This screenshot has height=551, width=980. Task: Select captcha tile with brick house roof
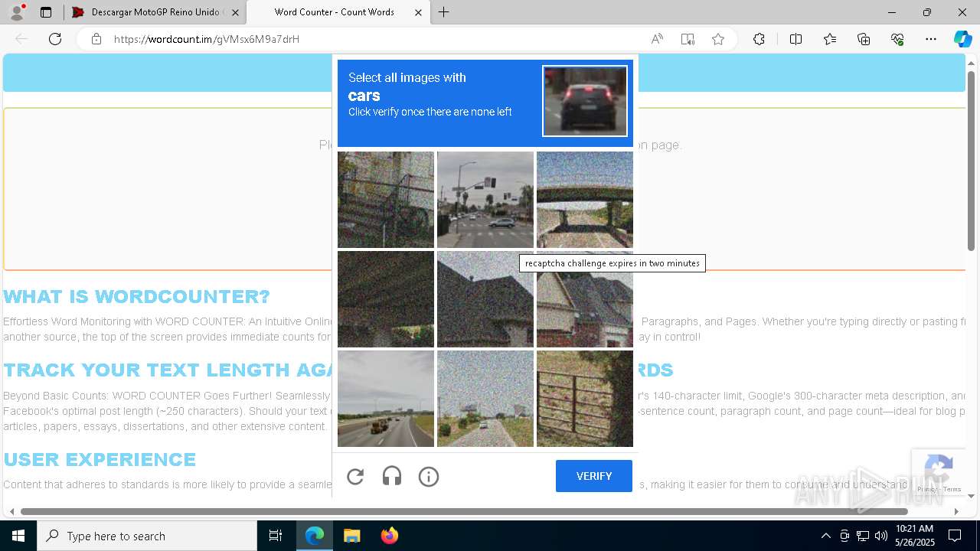(585, 299)
